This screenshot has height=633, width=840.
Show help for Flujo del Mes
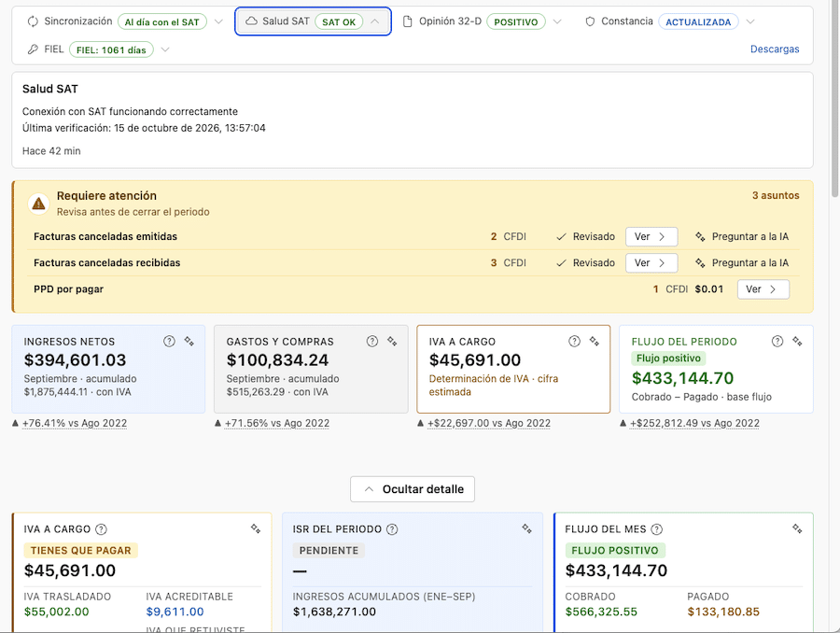657,529
